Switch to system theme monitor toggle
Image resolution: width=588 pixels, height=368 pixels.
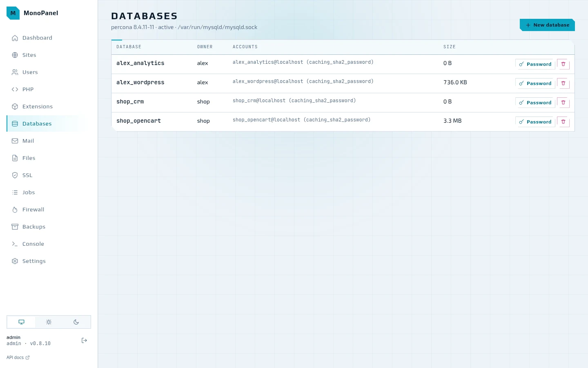click(x=21, y=322)
